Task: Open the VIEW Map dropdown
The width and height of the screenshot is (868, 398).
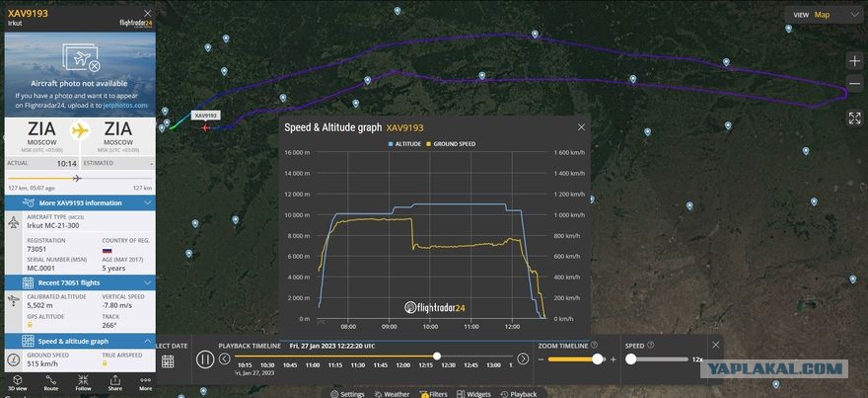Action: (825, 15)
